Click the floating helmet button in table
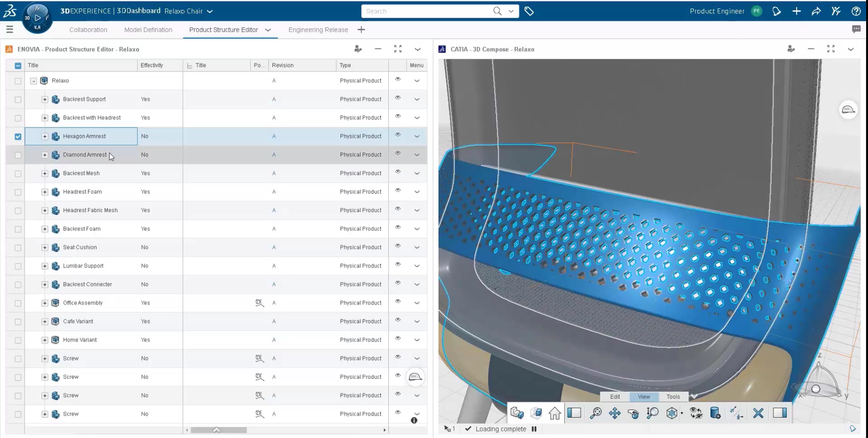Image resolution: width=868 pixels, height=438 pixels. click(x=415, y=377)
